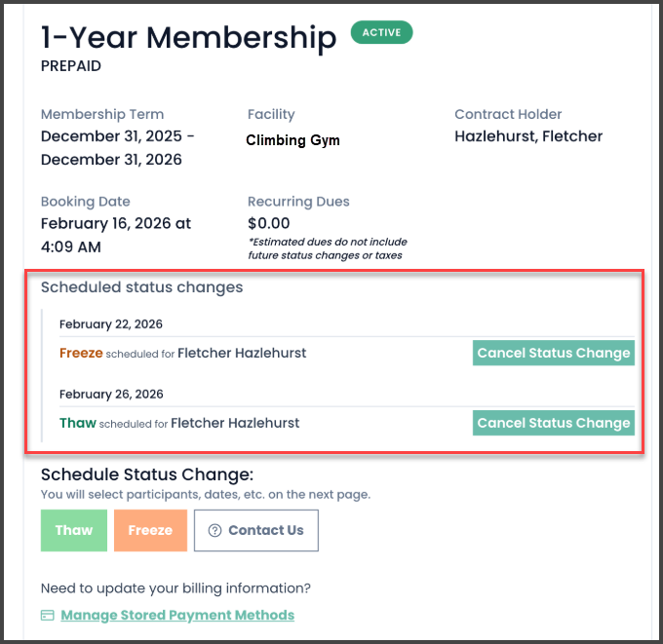Click the Recurring Dues $0.00 amount
The height and width of the screenshot is (644, 663).
tap(269, 223)
